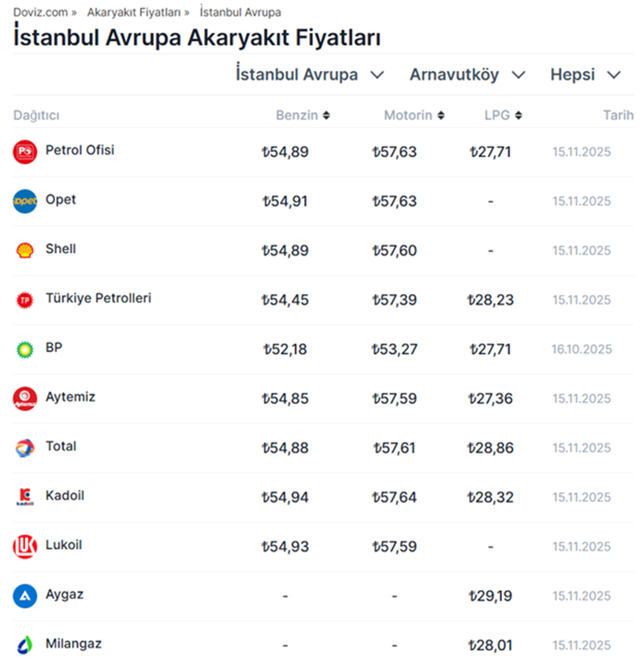Click the Aygaz logo icon
The height and width of the screenshot is (670, 644).
click(x=25, y=596)
